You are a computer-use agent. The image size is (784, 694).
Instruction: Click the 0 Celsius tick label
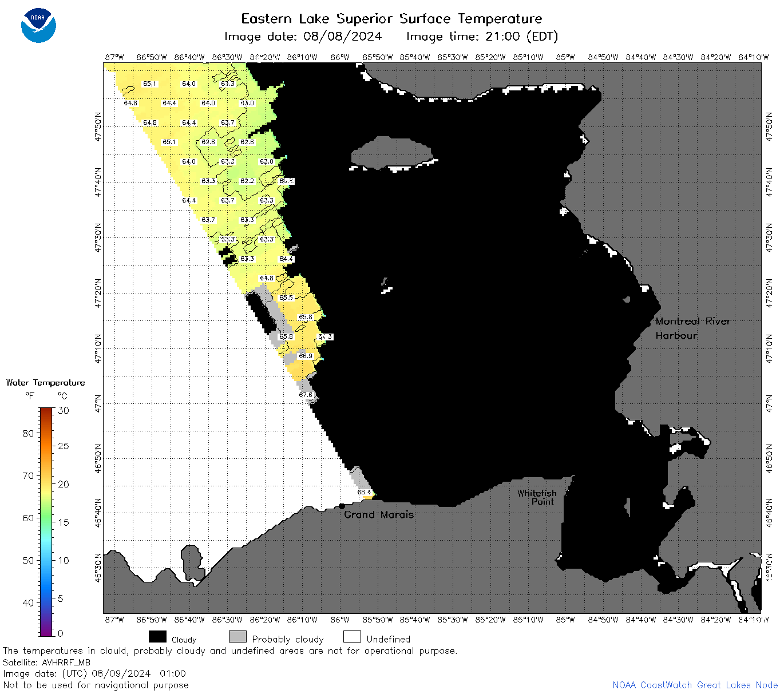[x=61, y=633]
